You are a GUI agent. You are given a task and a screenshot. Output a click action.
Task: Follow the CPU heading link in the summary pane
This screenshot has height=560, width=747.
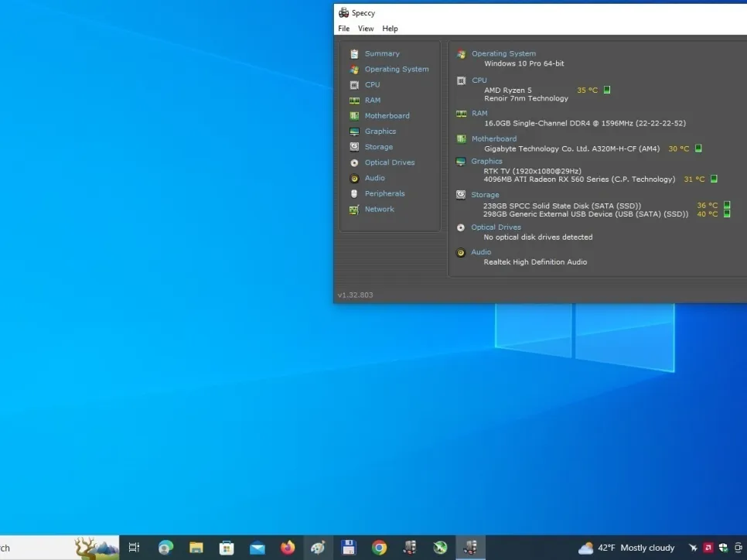pos(479,80)
